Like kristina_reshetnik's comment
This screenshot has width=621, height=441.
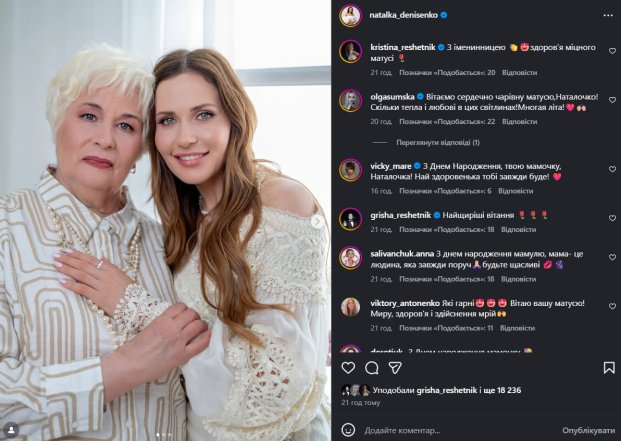pos(612,51)
